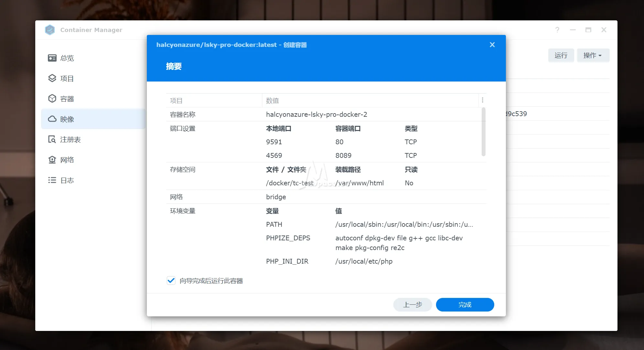Maximize the Container Manager window
The image size is (644, 350).
tap(588, 30)
